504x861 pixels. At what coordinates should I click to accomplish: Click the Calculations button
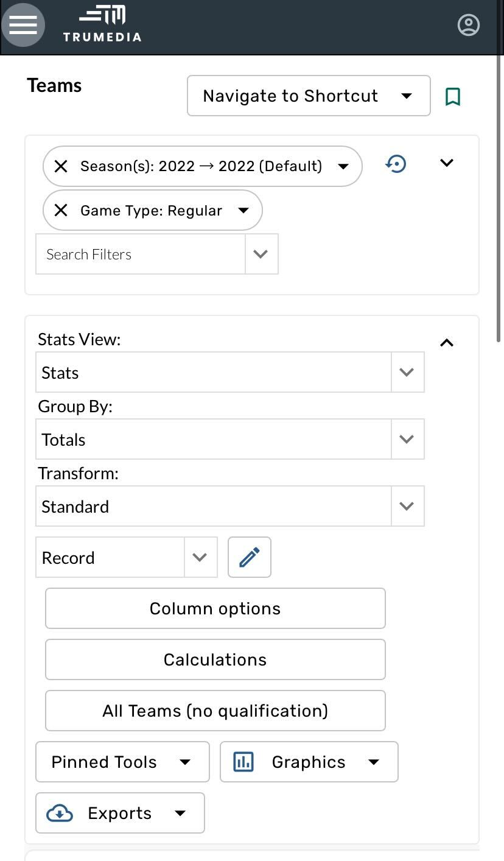tap(215, 659)
